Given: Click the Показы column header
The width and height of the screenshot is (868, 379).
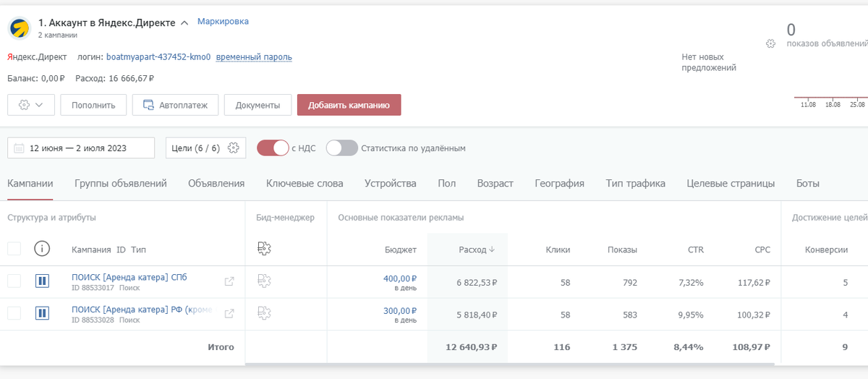Looking at the screenshot, I should (622, 250).
